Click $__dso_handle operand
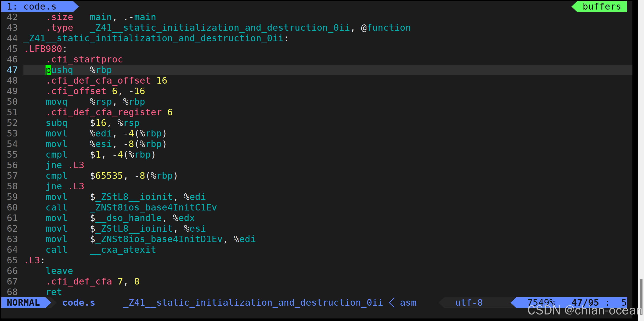The image size is (644, 321). tap(126, 218)
